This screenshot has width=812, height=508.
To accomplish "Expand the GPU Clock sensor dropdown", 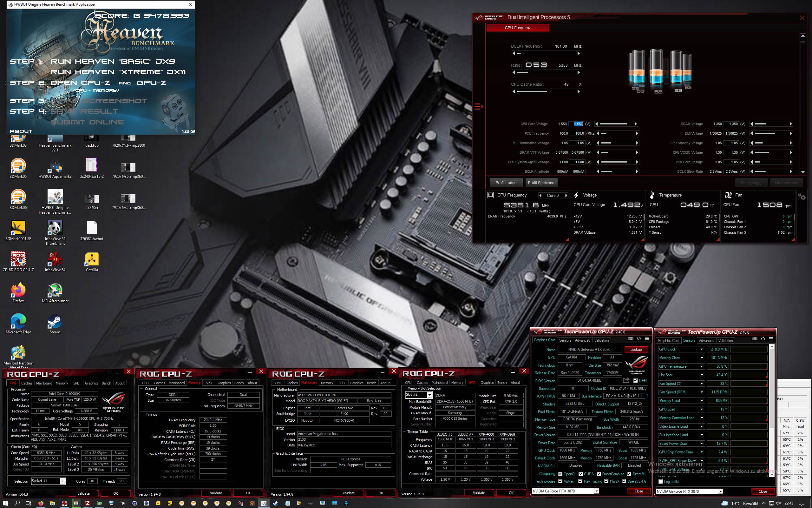I will point(702,349).
